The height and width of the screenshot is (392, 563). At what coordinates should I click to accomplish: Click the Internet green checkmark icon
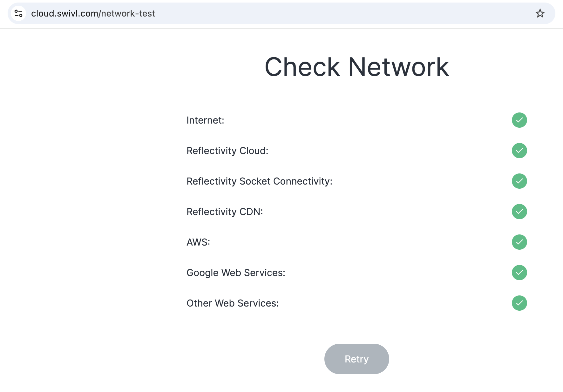point(519,120)
